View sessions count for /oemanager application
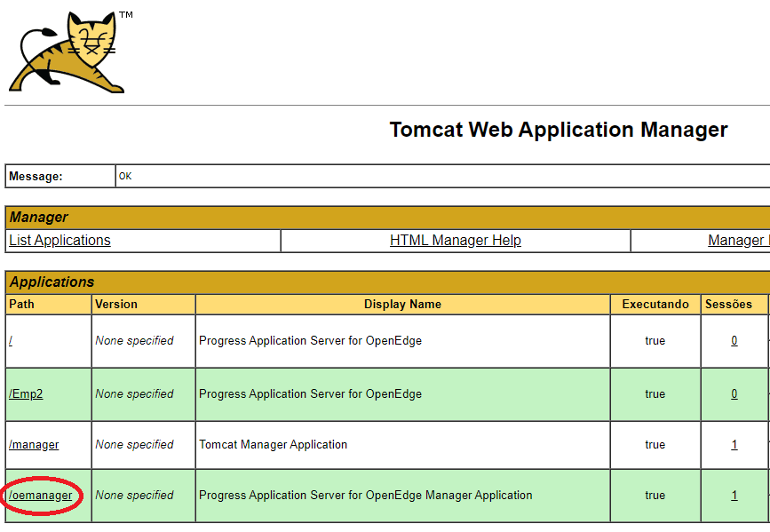The width and height of the screenshot is (770, 532). tap(734, 496)
